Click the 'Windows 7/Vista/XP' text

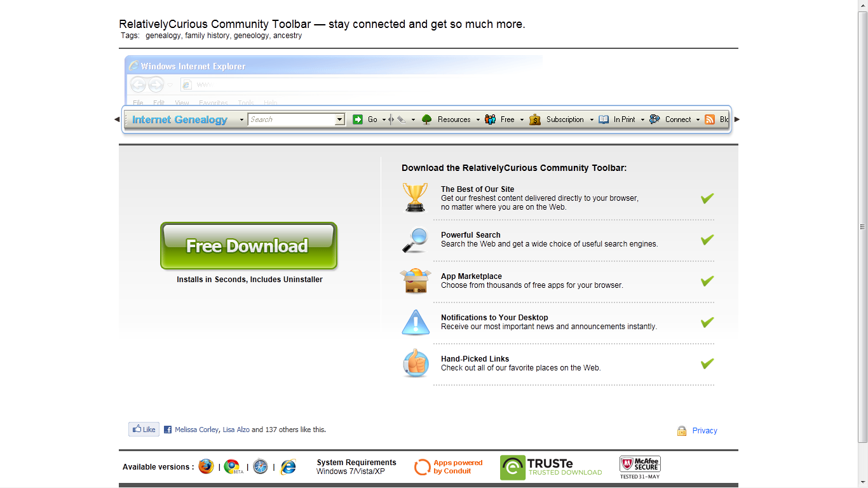(351, 471)
